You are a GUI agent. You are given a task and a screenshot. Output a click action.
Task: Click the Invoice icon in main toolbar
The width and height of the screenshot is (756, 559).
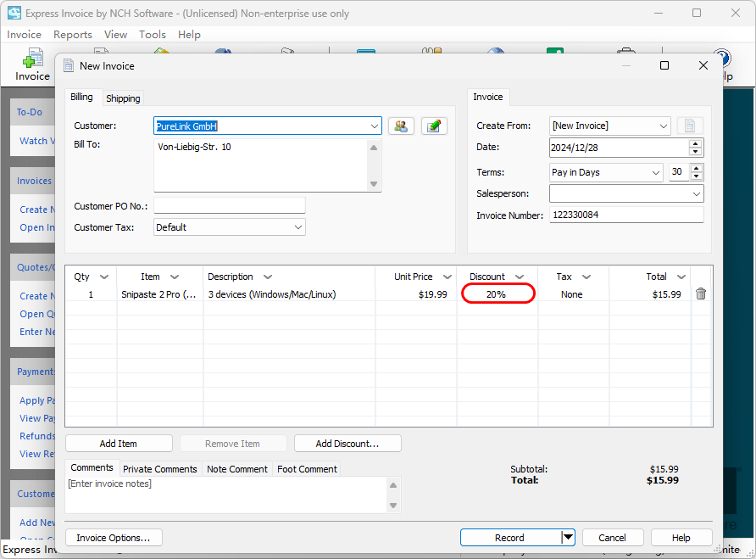click(32, 64)
